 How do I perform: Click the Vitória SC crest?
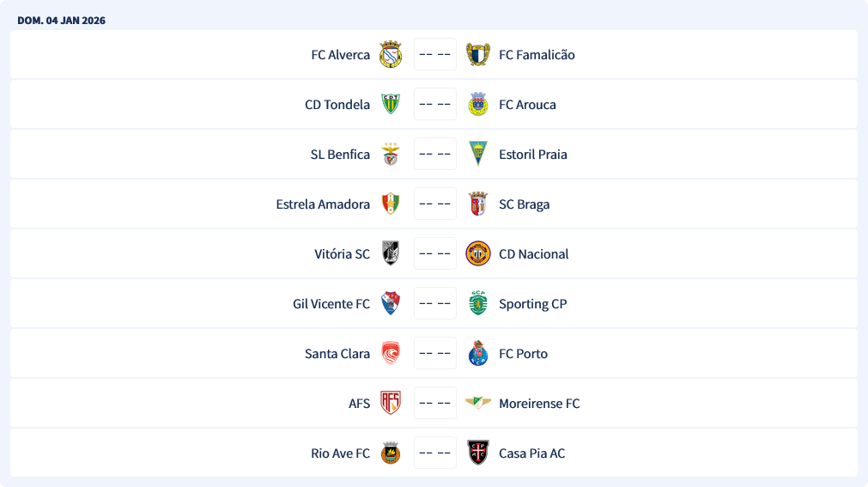pos(391,254)
